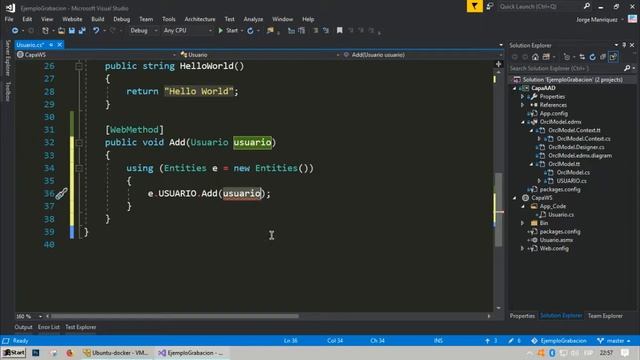The image size is (640, 360).
Task: Open the File menu
Action: [9, 19]
